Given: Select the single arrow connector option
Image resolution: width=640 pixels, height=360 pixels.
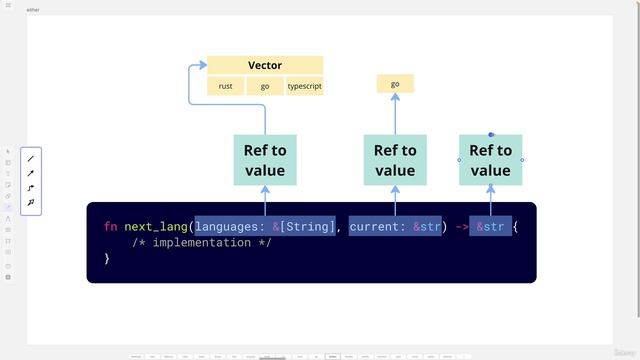Looking at the screenshot, I should (x=31, y=173).
